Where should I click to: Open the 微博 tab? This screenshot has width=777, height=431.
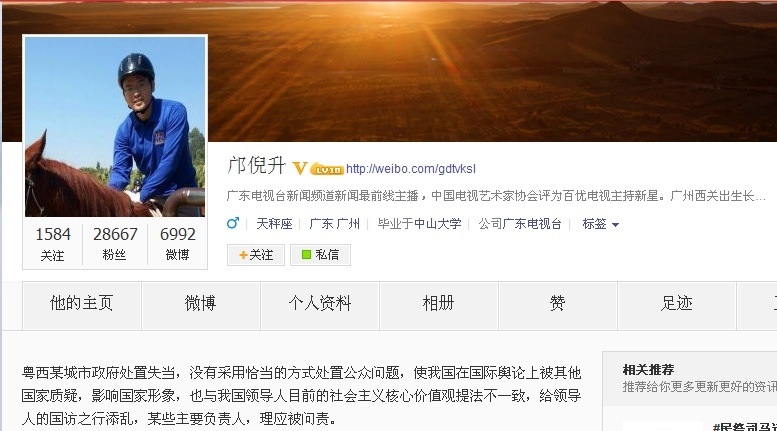(201, 305)
